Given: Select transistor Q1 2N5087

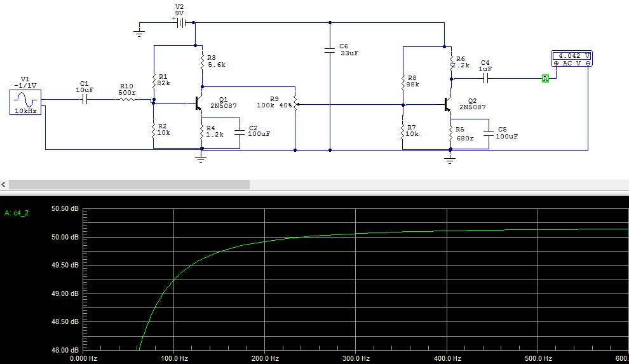Looking at the screenshot, I should 199,104.
